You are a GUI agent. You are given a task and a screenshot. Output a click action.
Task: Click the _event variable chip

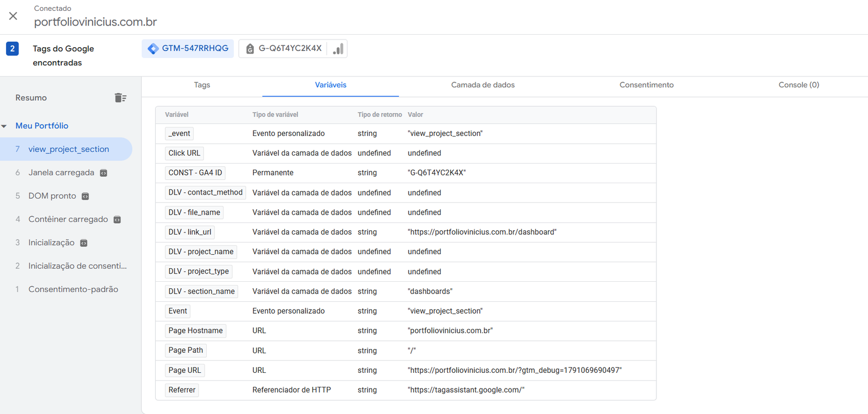[x=179, y=133]
